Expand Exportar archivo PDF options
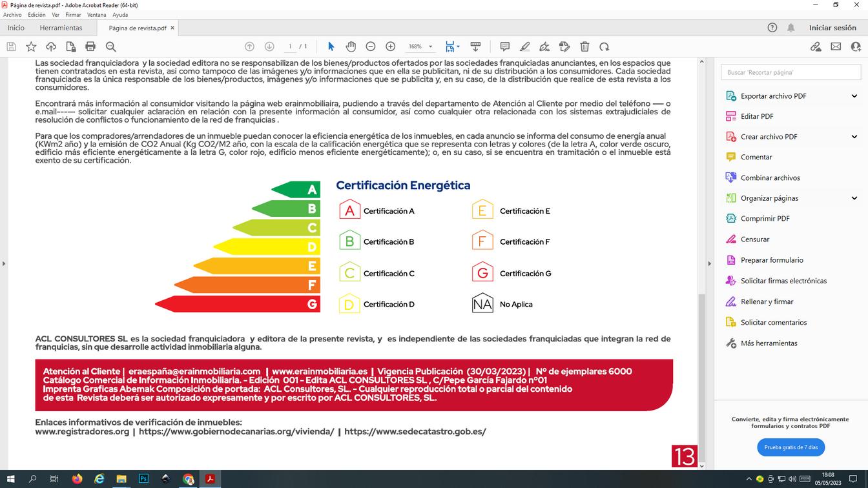Image resolution: width=868 pixels, height=488 pixels. pos(854,96)
